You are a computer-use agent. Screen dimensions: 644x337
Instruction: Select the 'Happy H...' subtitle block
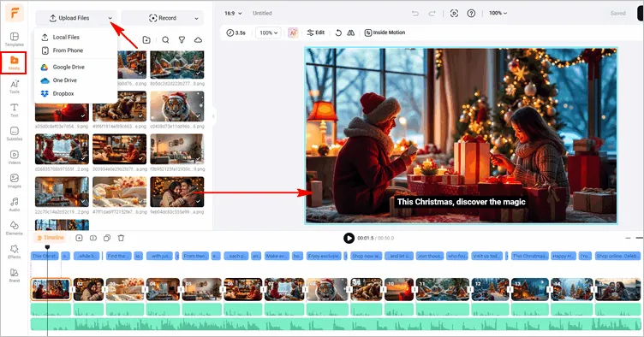tap(563, 256)
